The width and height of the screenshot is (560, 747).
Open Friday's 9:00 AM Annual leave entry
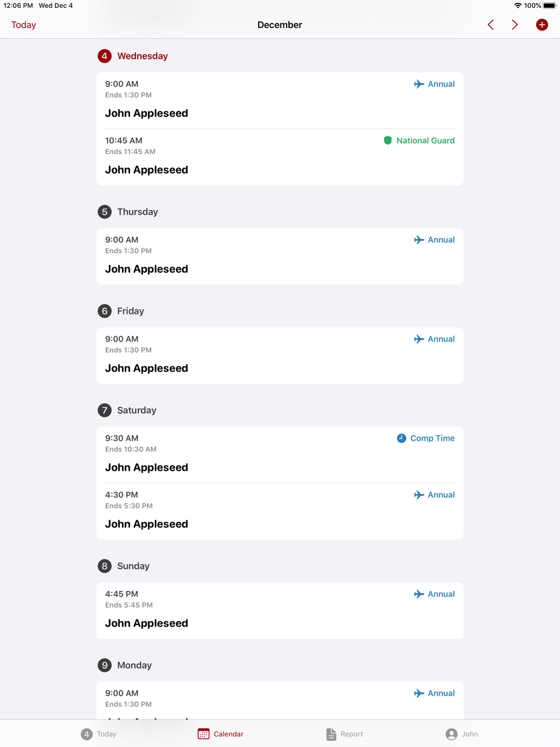coord(280,356)
